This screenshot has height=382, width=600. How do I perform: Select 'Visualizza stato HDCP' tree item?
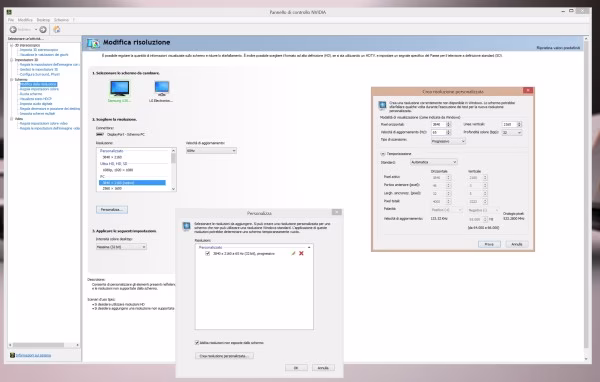[36, 99]
